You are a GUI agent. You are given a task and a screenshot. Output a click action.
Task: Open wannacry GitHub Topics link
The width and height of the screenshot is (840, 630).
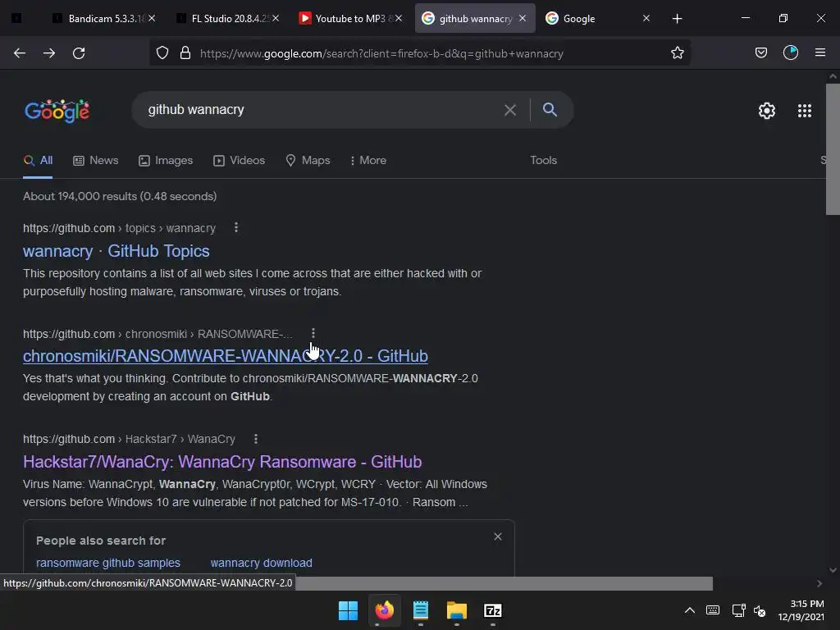click(116, 251)
